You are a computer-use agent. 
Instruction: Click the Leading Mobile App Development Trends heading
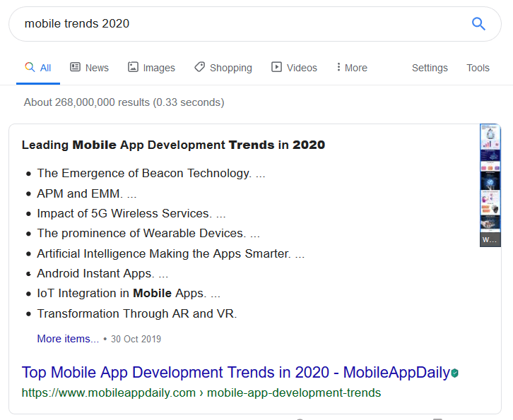173,145
